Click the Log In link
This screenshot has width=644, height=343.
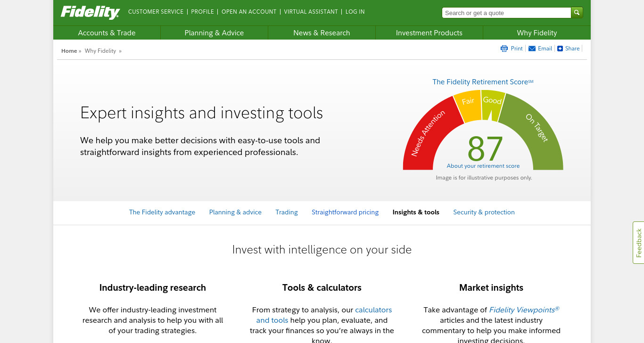355,12
